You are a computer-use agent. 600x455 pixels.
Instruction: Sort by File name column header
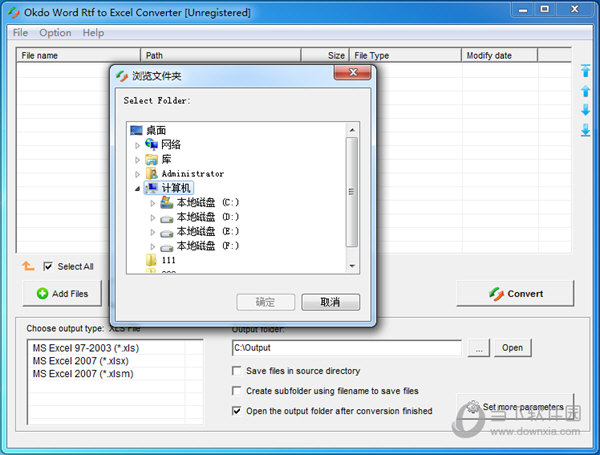(x=78, y=55)
